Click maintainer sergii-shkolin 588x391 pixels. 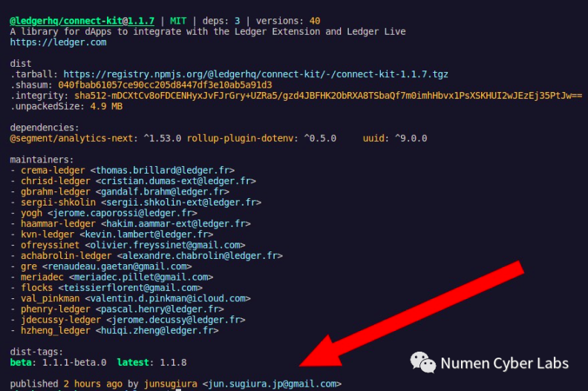58,203
